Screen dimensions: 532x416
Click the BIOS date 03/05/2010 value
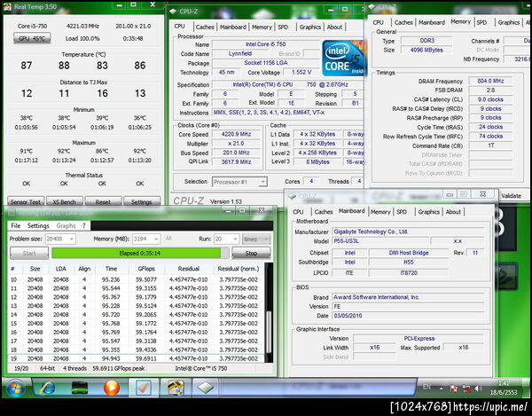point(408,316)
